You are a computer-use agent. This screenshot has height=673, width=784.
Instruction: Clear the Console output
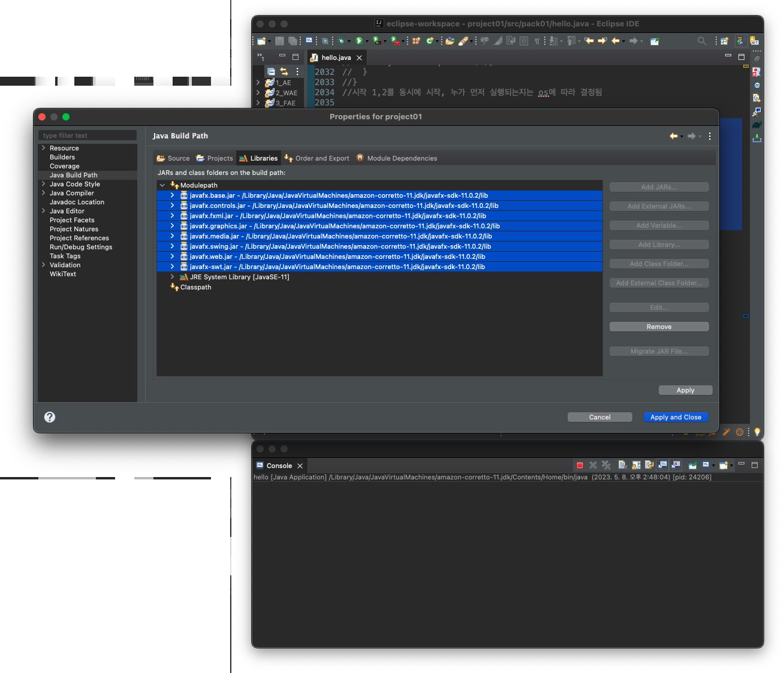tap(622, 465)
